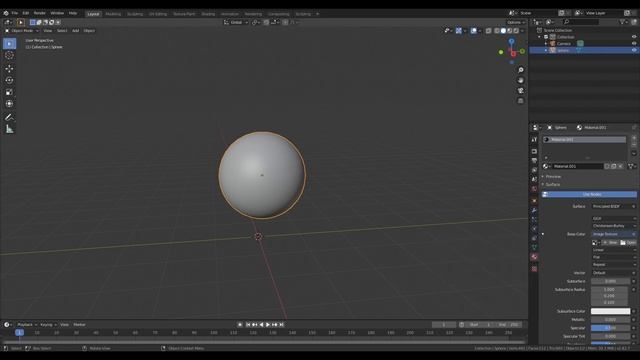This screenshot has width=640, height=360.
Task: Open the Render properties tab icon
Action: tap(534, 151)
